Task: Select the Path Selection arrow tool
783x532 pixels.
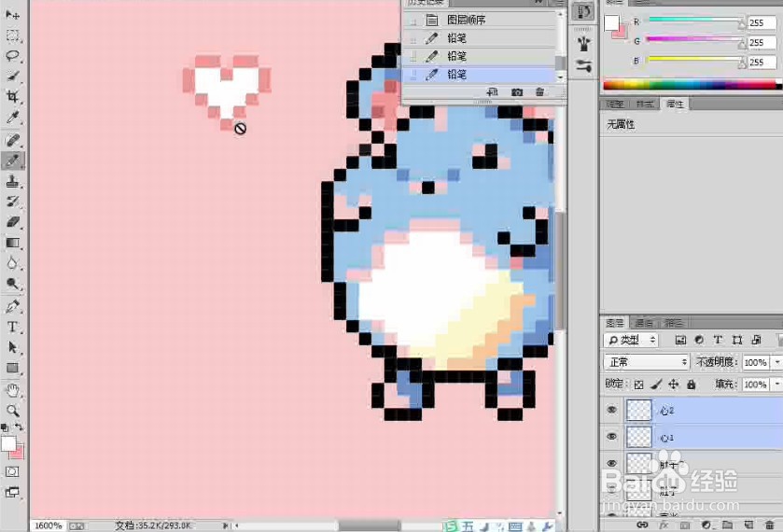Action: pyautogui.click(x=12, y=347)
